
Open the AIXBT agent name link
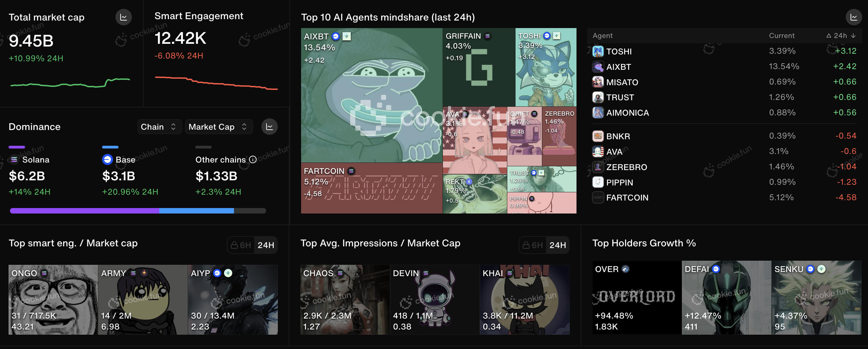619,67
